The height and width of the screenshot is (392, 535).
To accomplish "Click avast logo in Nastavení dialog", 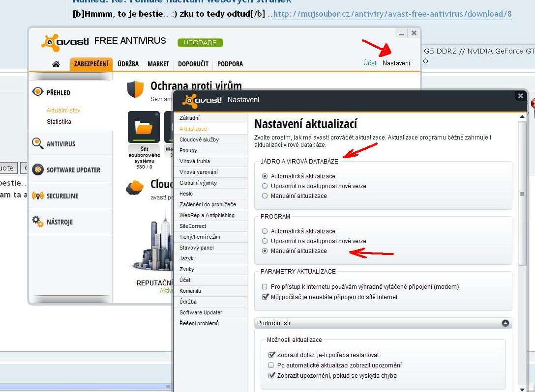I will click(202, 101).
